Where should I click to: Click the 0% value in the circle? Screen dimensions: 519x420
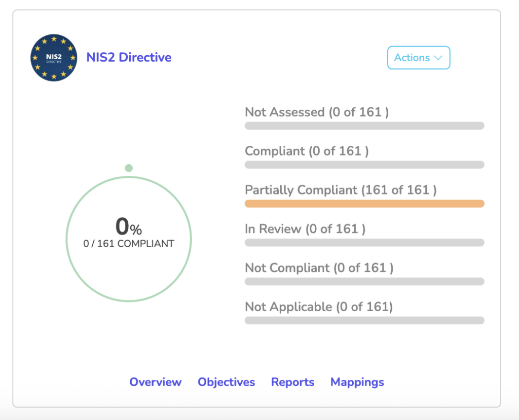click(x=129, y=226)
